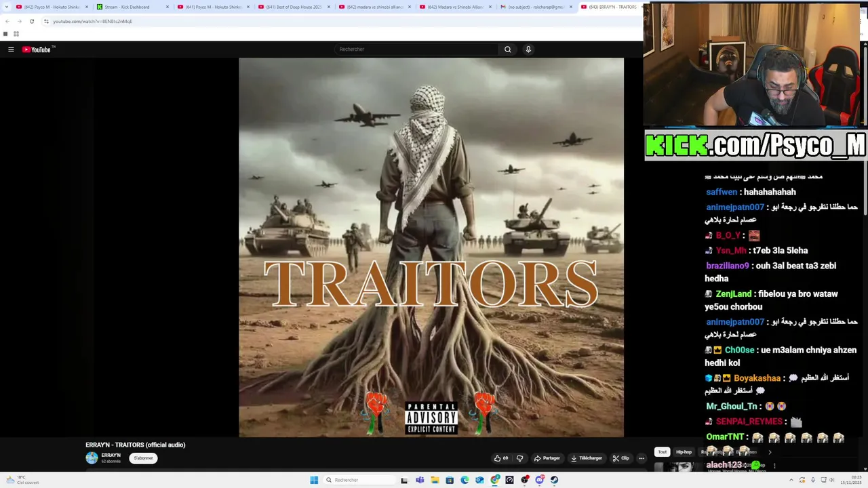The image size is (868, 488).
Task: Click chat username ZenjLand
Action: (734, 294)
